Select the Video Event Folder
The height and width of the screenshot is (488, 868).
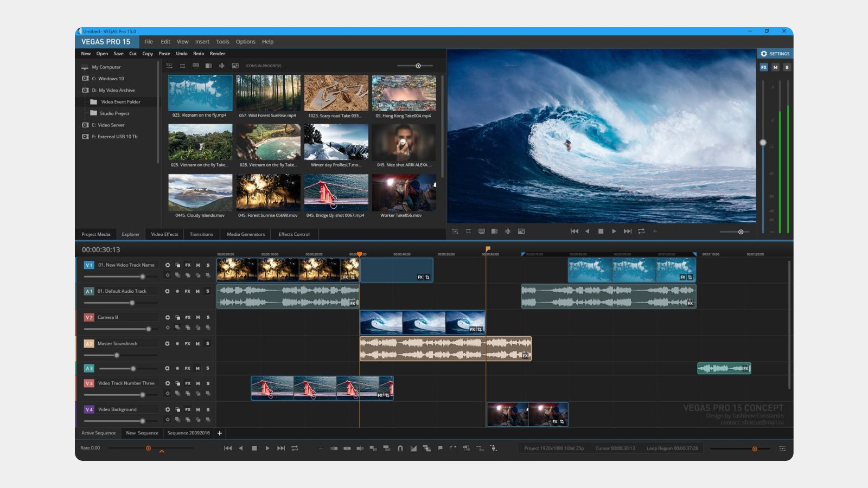(120, 102)
